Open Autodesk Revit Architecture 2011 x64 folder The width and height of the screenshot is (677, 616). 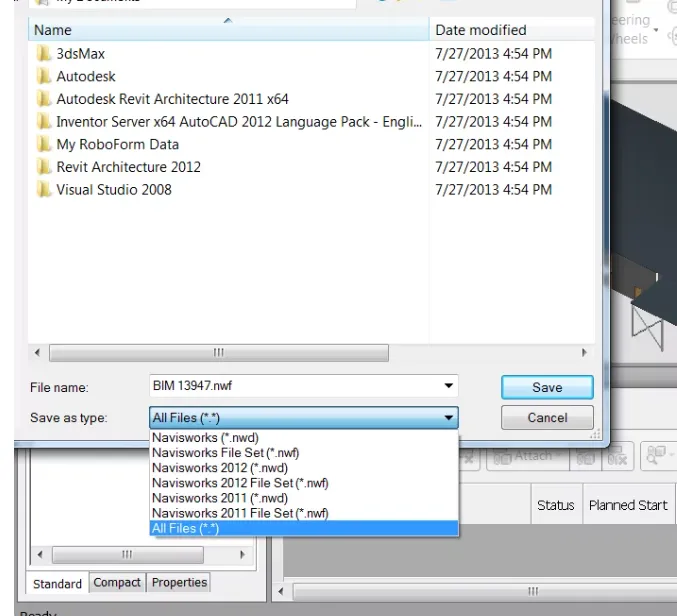click(172, 99)
